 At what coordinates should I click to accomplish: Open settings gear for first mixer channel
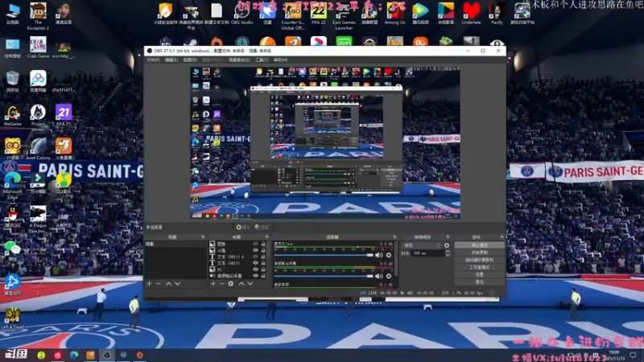pyautogui.click(x=389, y=255)
